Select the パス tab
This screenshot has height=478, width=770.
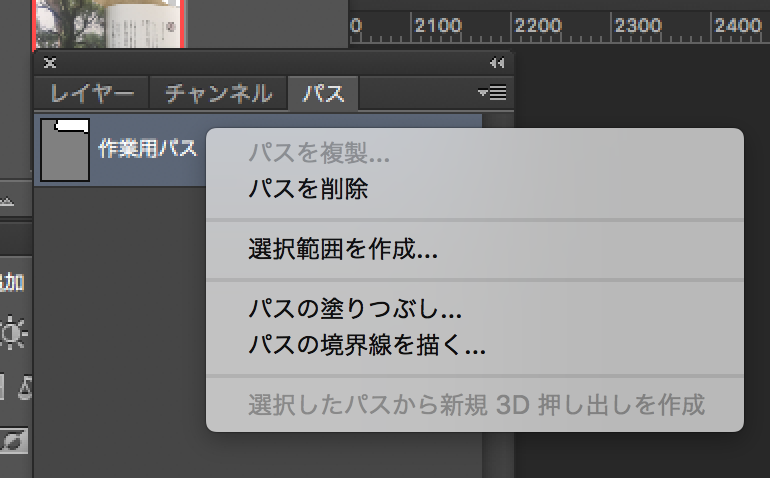pyautogui.click(x=323, y=93)
